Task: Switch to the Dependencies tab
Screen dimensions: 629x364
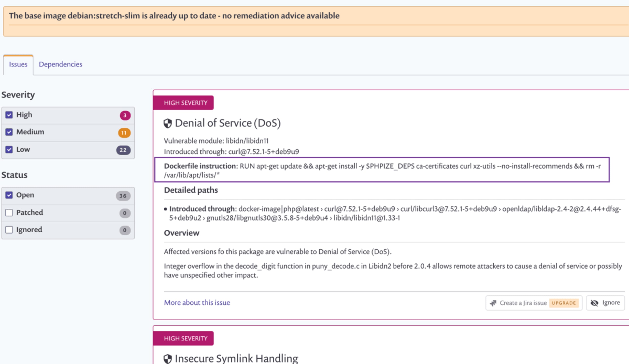Action: pos(60,64)
